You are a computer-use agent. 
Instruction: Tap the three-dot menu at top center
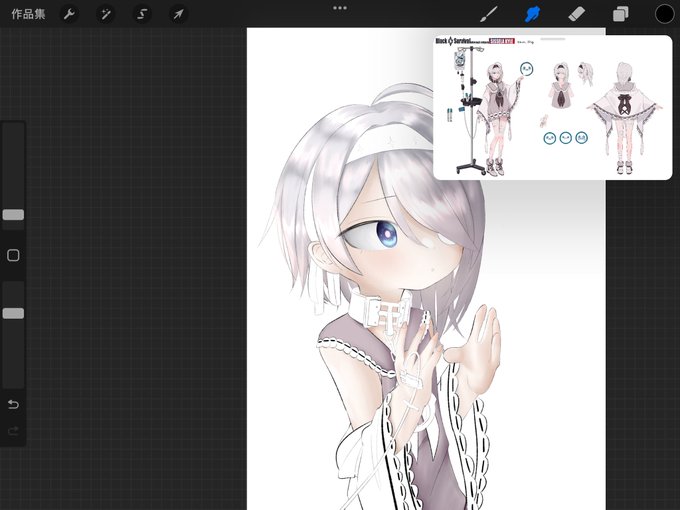click(x=340, y=8)
